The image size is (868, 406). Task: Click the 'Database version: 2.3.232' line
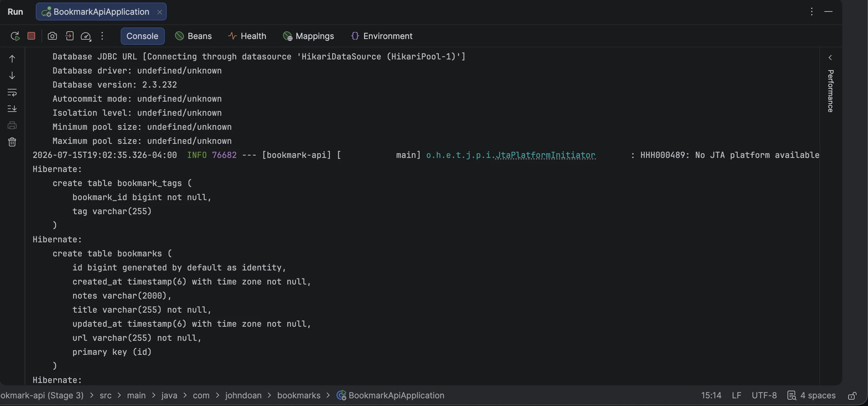(115, 85)
